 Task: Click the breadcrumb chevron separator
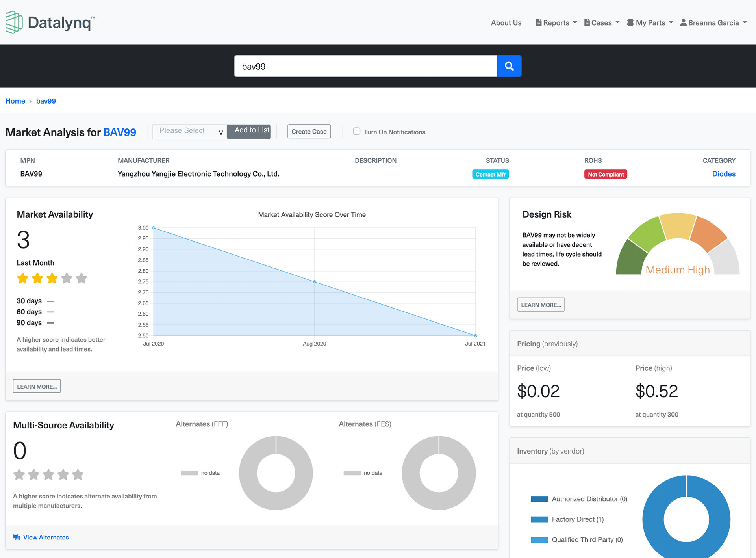[30, 102]
